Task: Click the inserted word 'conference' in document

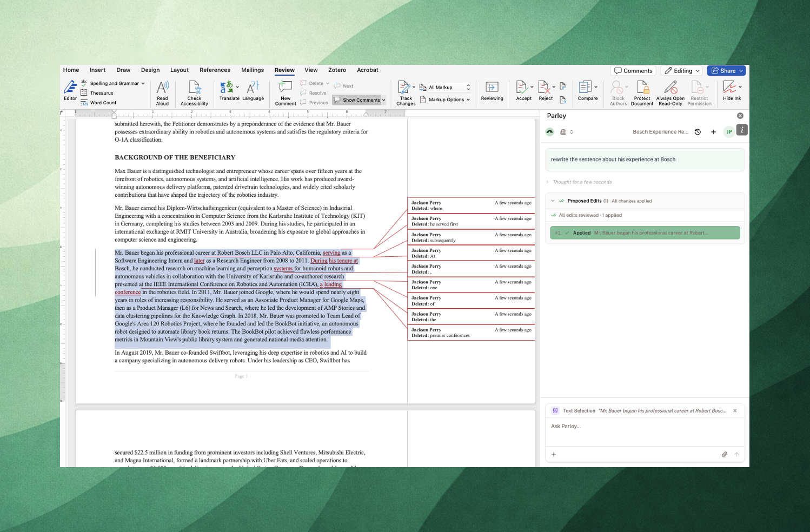Action: coord(128,292)
